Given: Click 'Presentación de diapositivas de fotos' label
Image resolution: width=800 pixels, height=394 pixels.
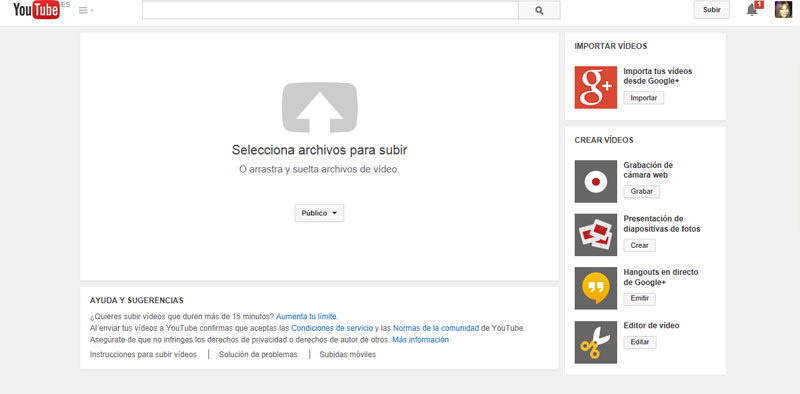Looking at the screenshot, I should [x=662, y=224].
